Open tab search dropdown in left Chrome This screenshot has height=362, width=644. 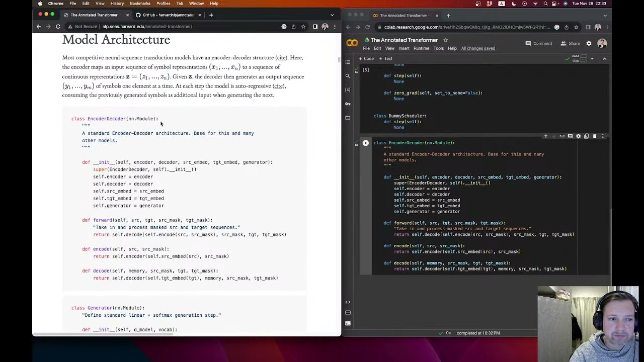(332, 15)
